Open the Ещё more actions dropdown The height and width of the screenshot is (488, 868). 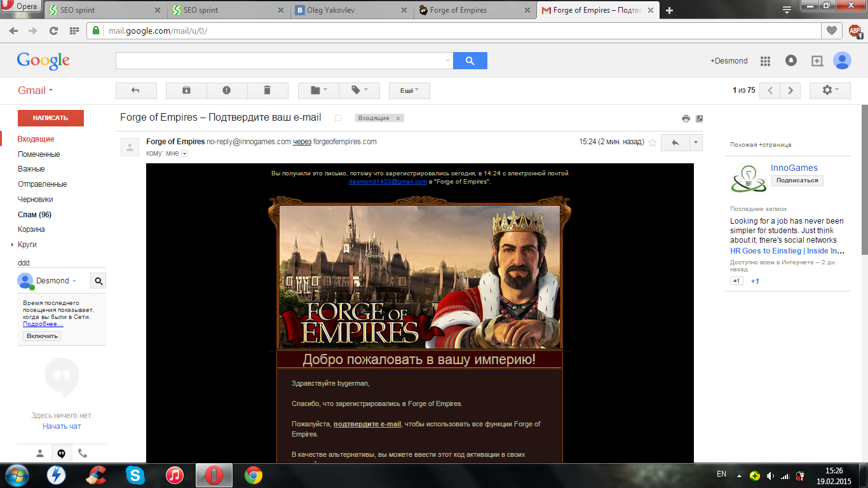coord(409,91)
